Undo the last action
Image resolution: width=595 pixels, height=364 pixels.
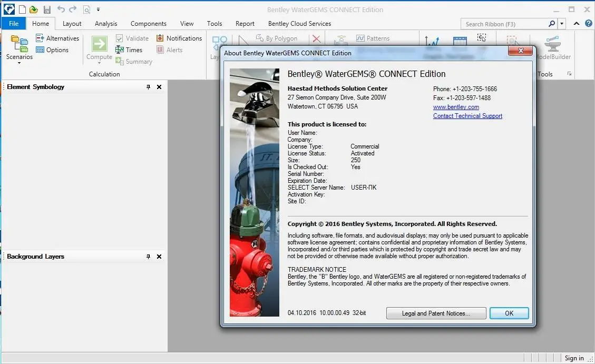[61, 9]
